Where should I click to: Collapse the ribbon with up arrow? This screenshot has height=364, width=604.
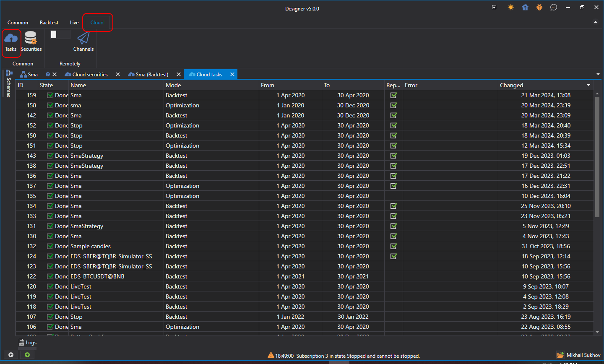click(x=596, y=22)
